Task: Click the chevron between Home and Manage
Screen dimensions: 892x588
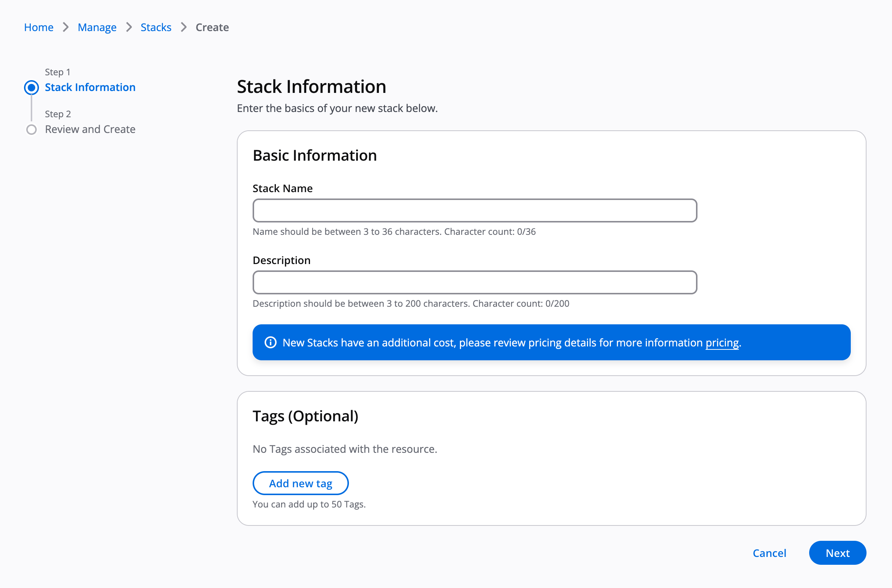Action: pos(65,27)
